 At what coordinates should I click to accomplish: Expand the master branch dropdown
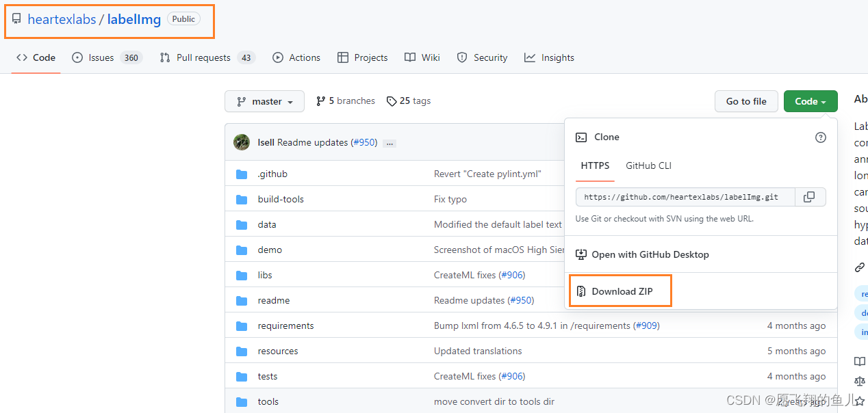point(264,101)
